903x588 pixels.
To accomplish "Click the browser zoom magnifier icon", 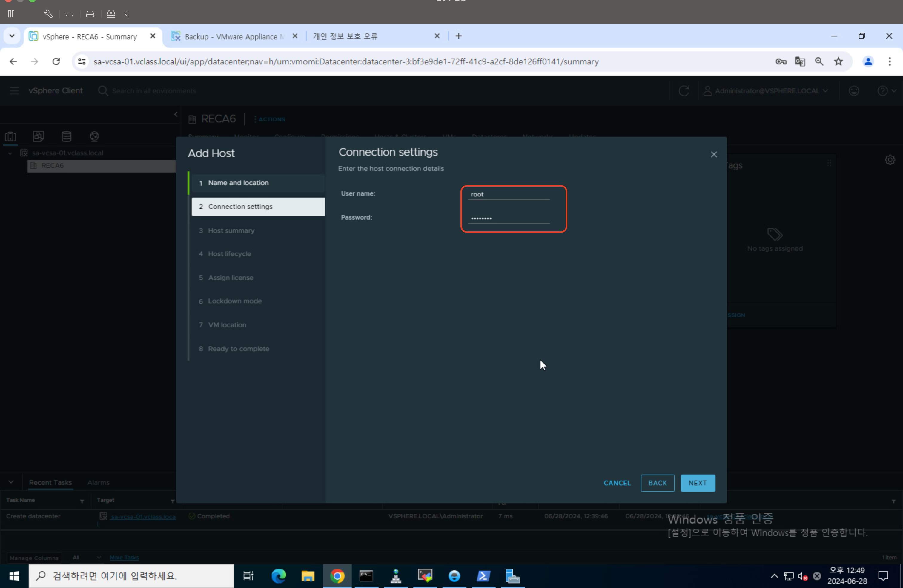I will [819, 61].
